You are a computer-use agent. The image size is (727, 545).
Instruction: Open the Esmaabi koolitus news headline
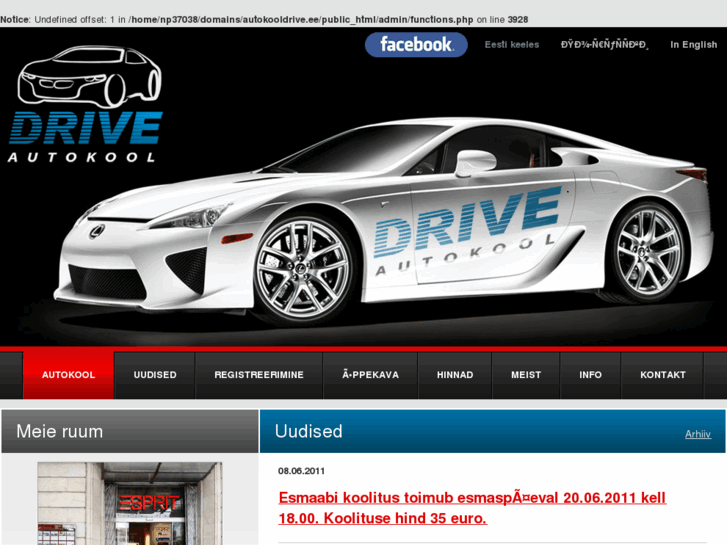tap(472, 508)
